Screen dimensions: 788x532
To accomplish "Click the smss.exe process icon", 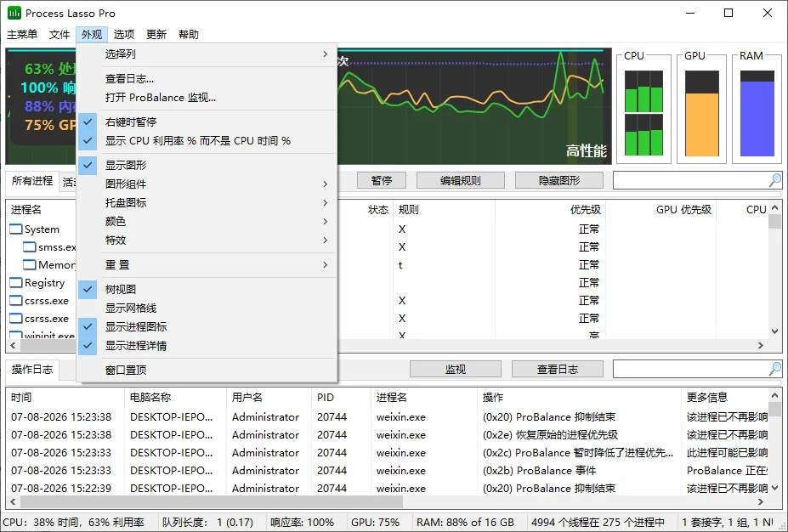I will tap(30, 247).
